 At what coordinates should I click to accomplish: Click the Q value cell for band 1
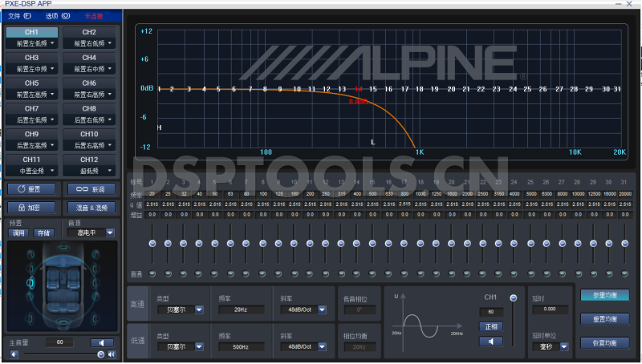click(x=152, y=204)
